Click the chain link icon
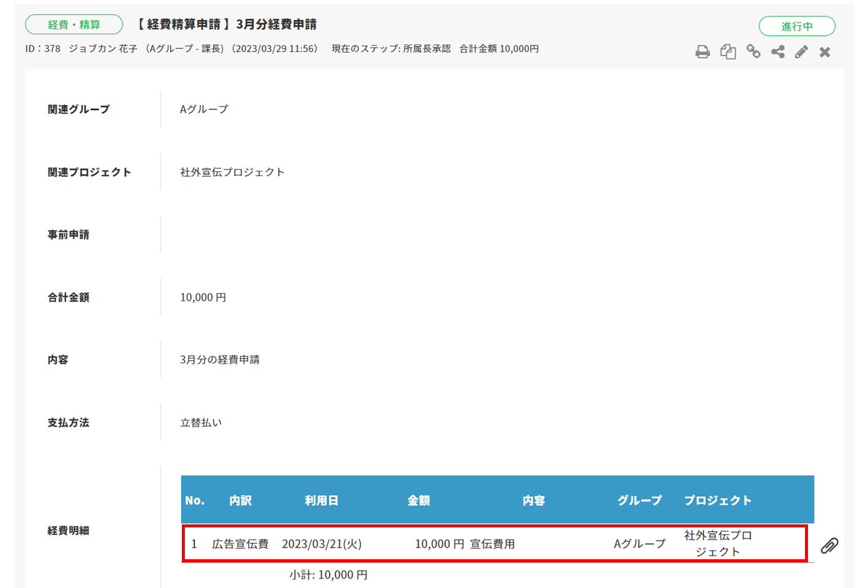868x588 pixels. (x=753, y=52)
